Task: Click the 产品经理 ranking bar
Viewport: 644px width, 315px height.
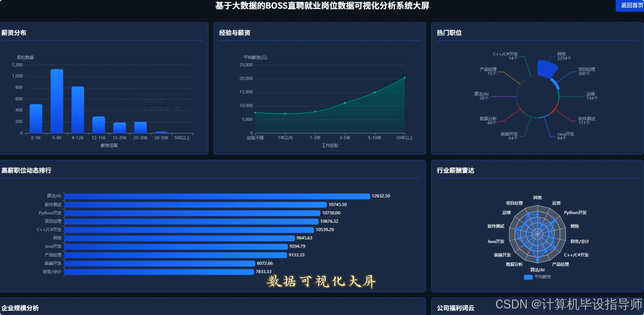Action: (x=176, y=255)
